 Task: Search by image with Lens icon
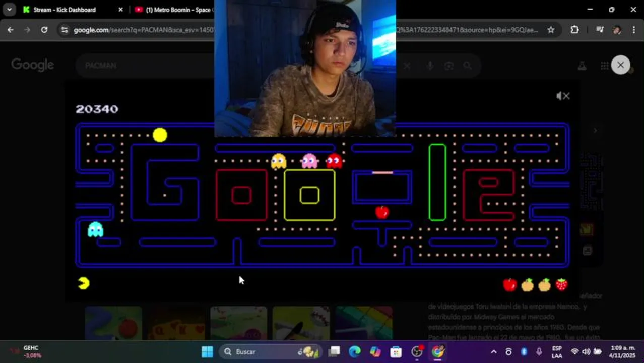coord(448,66)
